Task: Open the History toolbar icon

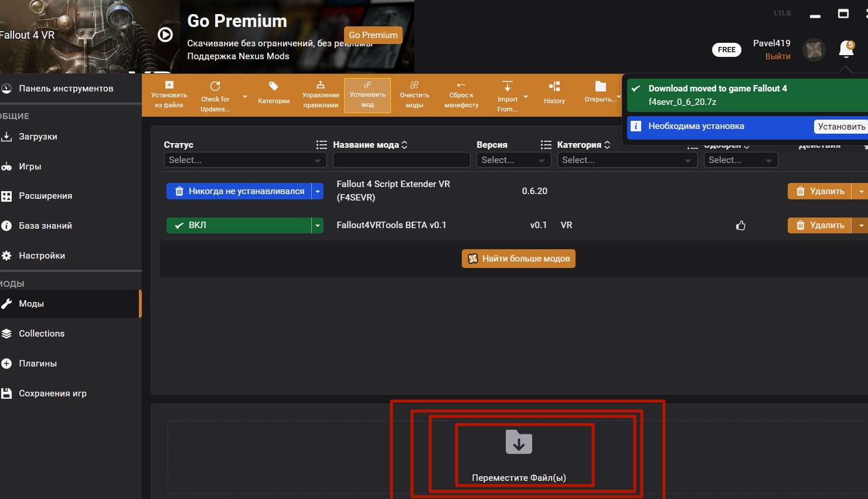Action: tap(554, 94)
